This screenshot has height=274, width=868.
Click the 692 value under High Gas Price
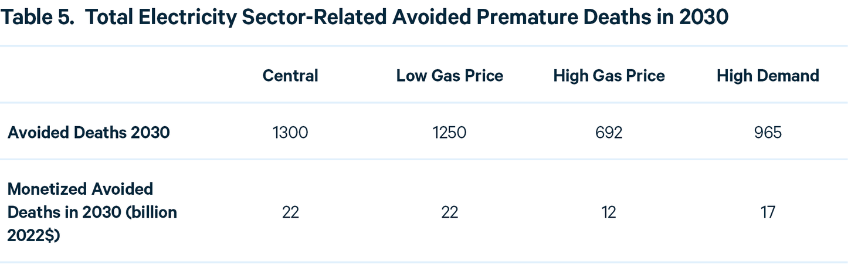(x=609, y=133)
